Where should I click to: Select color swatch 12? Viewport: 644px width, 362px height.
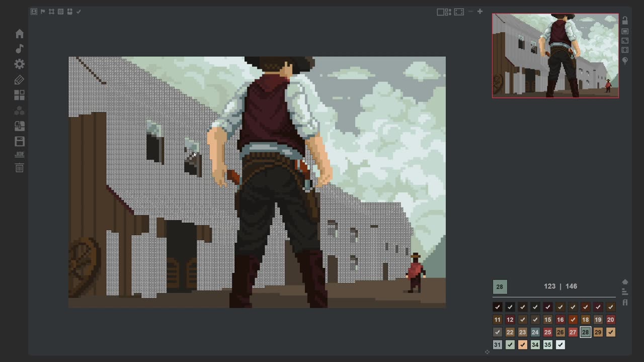pos(510,319)
